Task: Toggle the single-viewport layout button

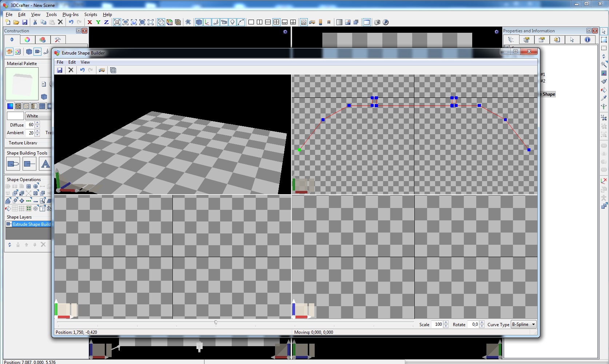Action: coord(251,22)
